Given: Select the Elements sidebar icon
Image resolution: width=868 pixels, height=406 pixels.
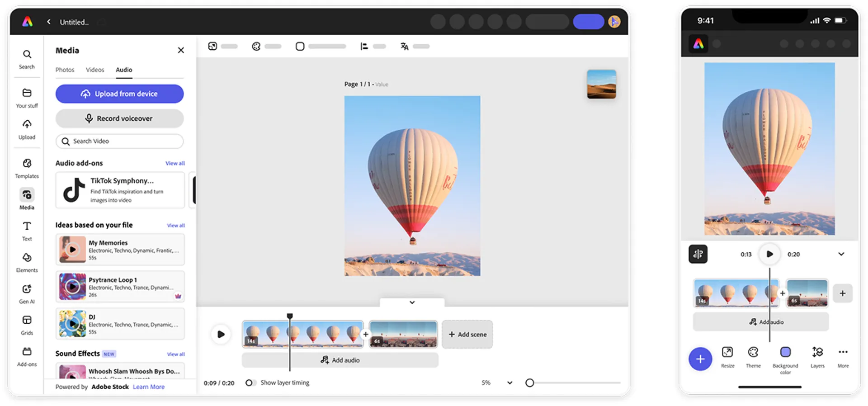Looking at the screenshot, I should click(27, 262).
